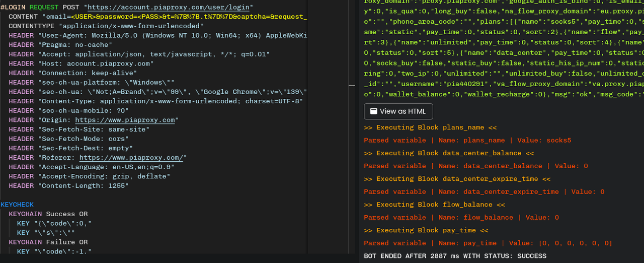Click the sec-ch-ua-platform Windows header
The height and width of the screenshot is (263, 644).
point(92,82)
